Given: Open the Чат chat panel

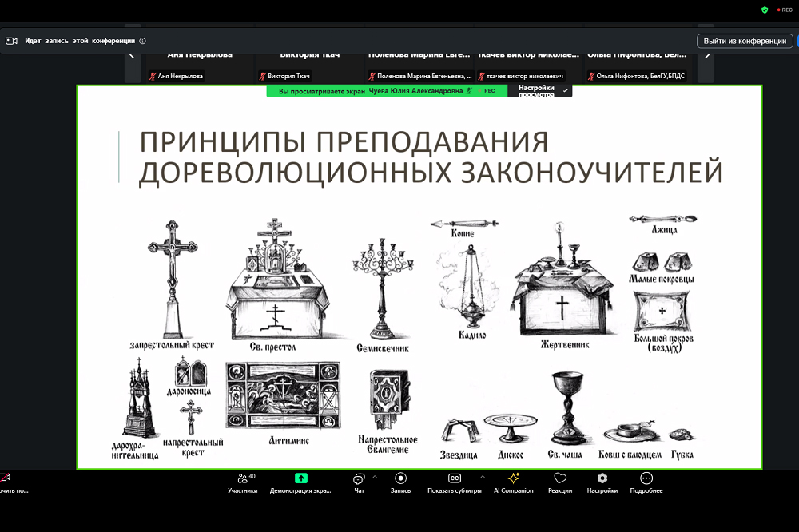Looking at the screenshot, I should [359, 479].
